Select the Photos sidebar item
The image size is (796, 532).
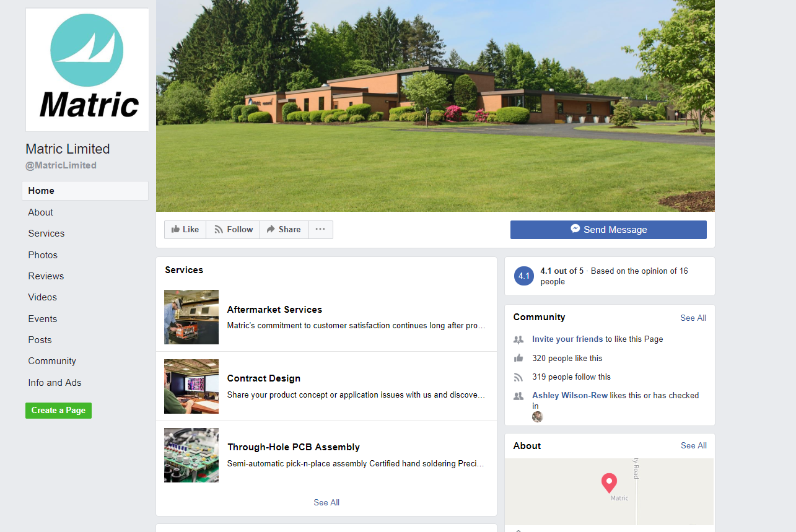coord(43,255)
